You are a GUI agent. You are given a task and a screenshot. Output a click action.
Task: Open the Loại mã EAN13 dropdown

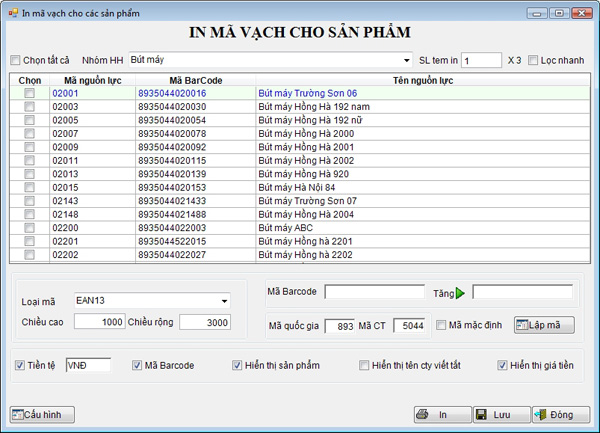coord(224,300)
